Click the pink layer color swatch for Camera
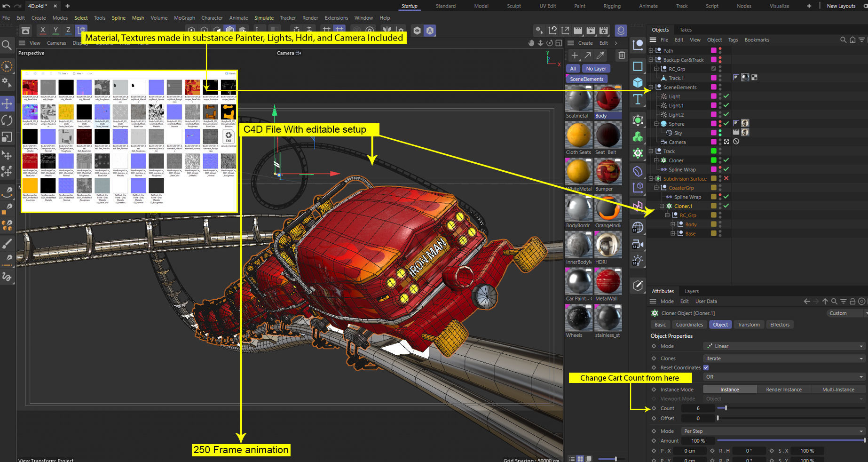This screenshot has width=868, height=462. click(713, 142)
